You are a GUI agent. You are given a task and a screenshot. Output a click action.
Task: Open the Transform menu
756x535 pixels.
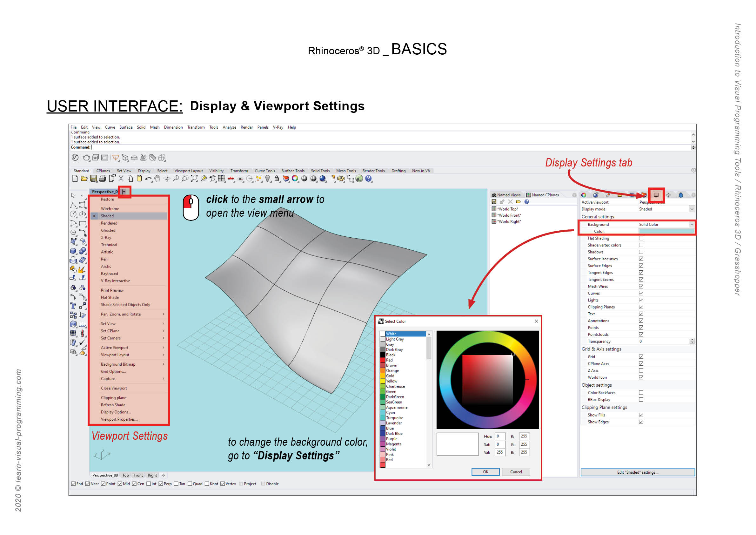[x=196, y=127]
